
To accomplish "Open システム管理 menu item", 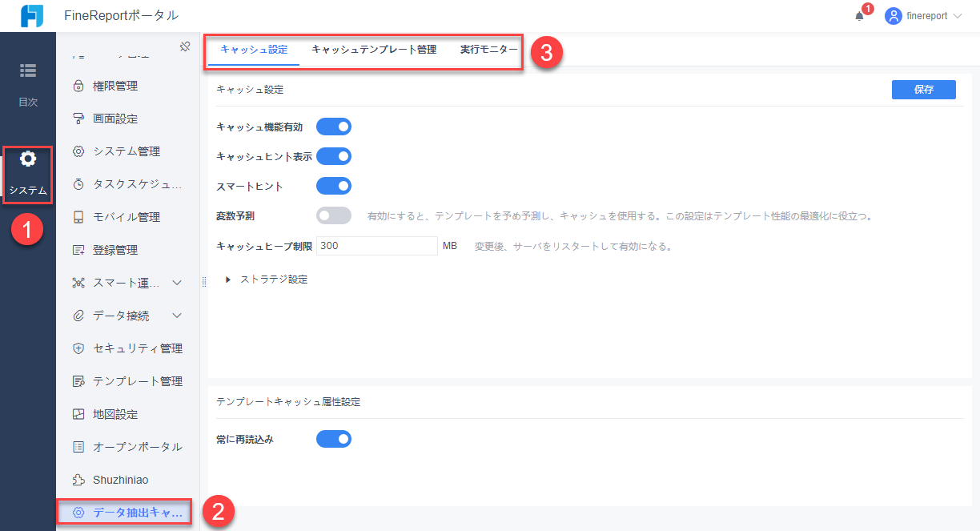I will point(127,151).
